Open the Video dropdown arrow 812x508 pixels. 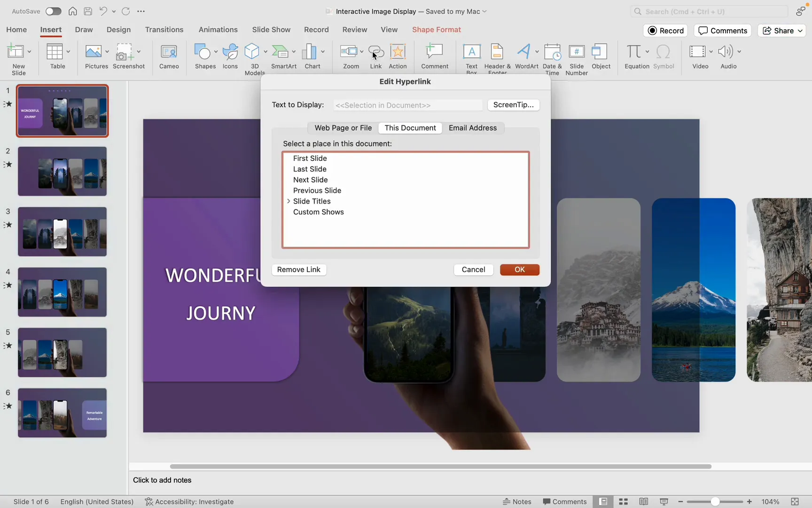click(711, 52)
